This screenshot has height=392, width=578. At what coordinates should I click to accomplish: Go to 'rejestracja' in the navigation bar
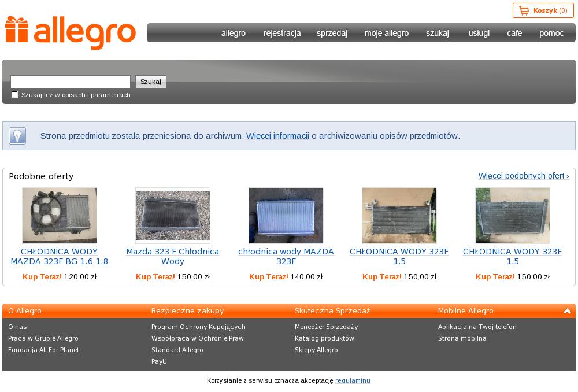coord(282,33)
